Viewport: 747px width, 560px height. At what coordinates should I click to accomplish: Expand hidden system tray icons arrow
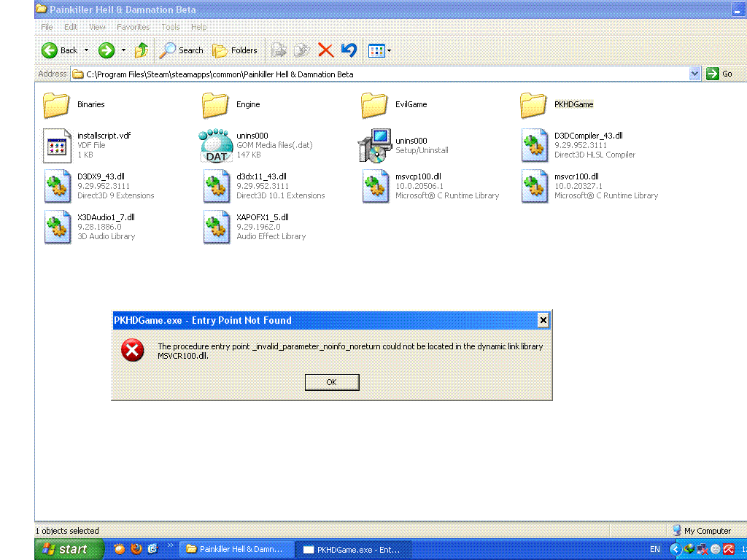coord(675,550)
